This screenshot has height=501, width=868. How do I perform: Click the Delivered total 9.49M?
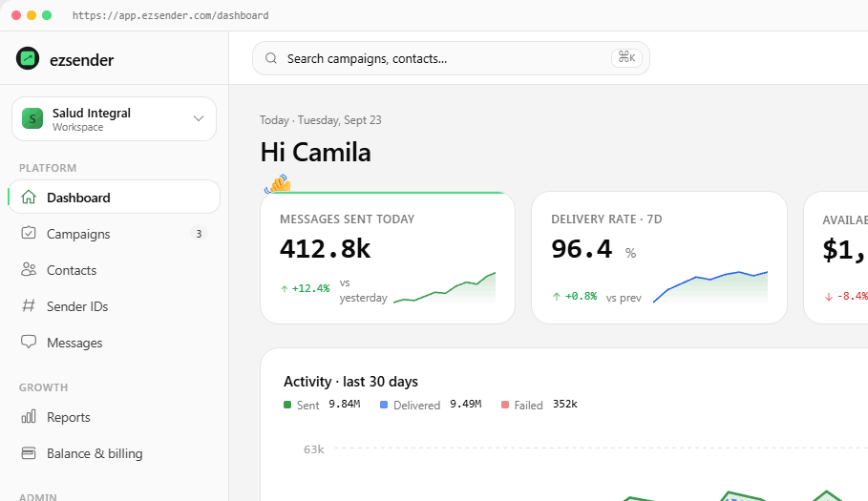point(466,405)
